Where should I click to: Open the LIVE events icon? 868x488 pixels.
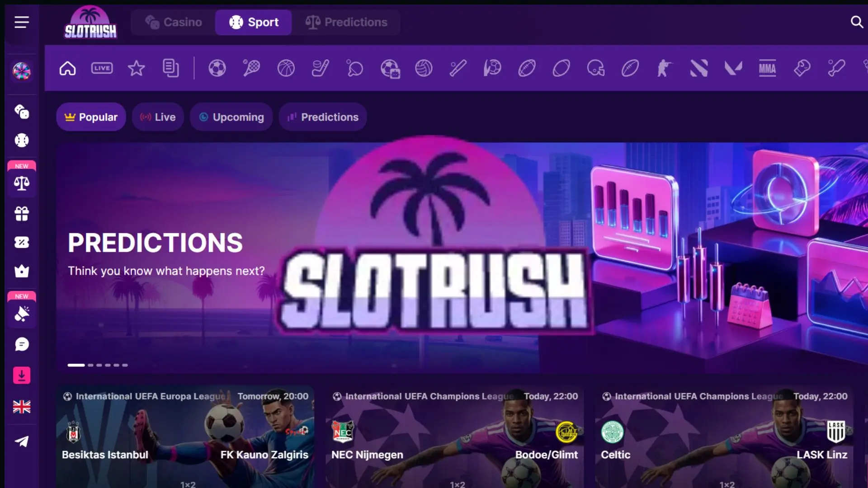coord(102,68)
